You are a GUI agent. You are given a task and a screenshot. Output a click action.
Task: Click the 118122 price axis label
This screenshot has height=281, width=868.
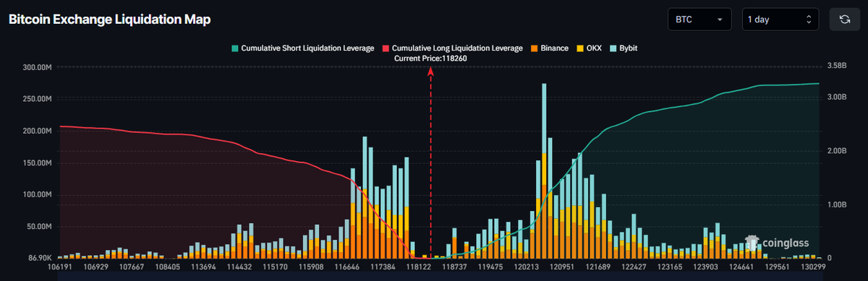(419, 267)
